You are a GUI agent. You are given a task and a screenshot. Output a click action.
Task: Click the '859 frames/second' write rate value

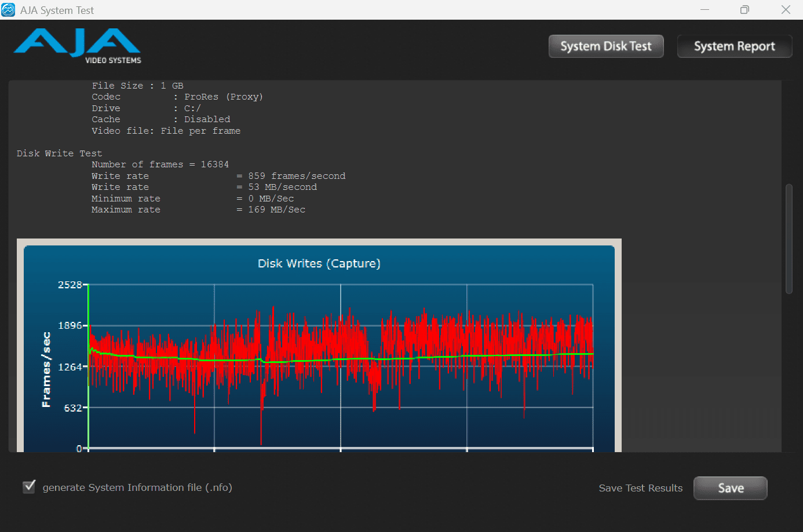click(x=297, y=176)
